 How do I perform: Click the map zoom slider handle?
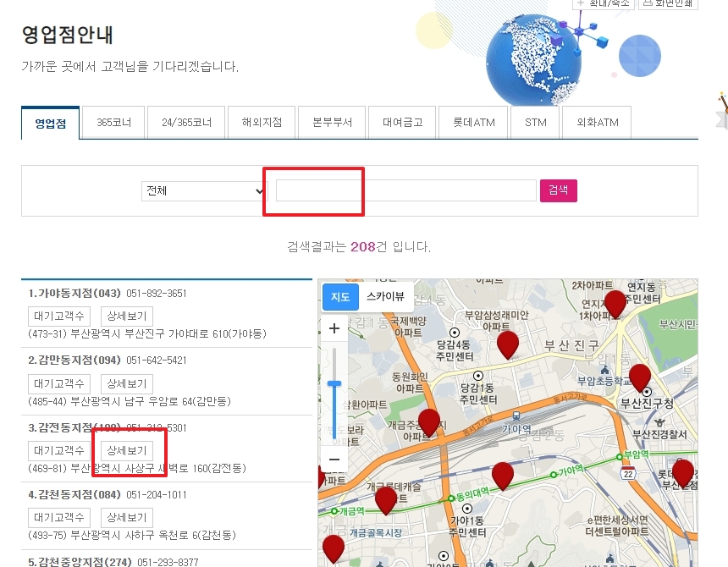(x=334, y=383)
